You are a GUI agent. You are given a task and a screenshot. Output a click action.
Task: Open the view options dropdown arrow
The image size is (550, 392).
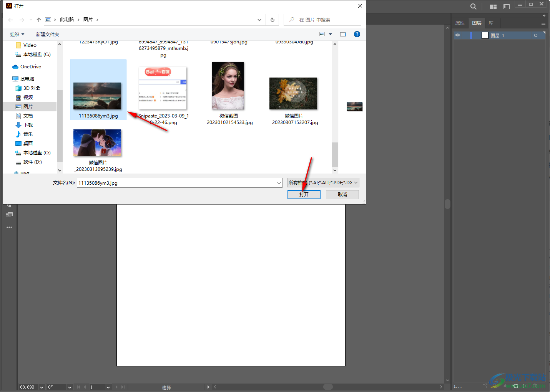pyautogui.click(x=330, y=34)
